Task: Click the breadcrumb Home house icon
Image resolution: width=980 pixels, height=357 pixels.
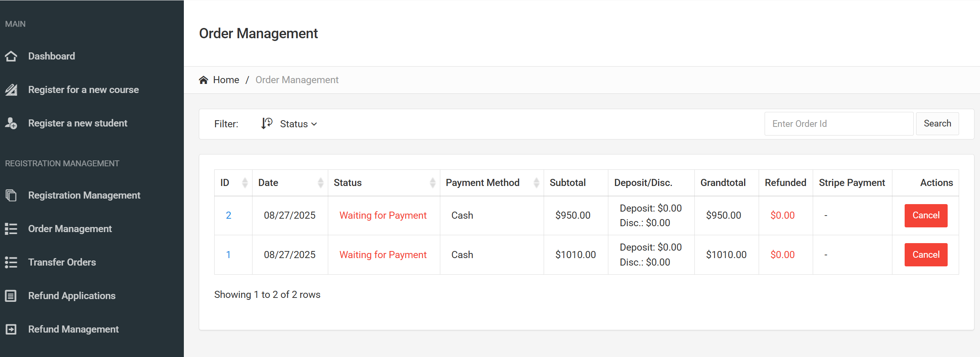Action: point(204,80)
